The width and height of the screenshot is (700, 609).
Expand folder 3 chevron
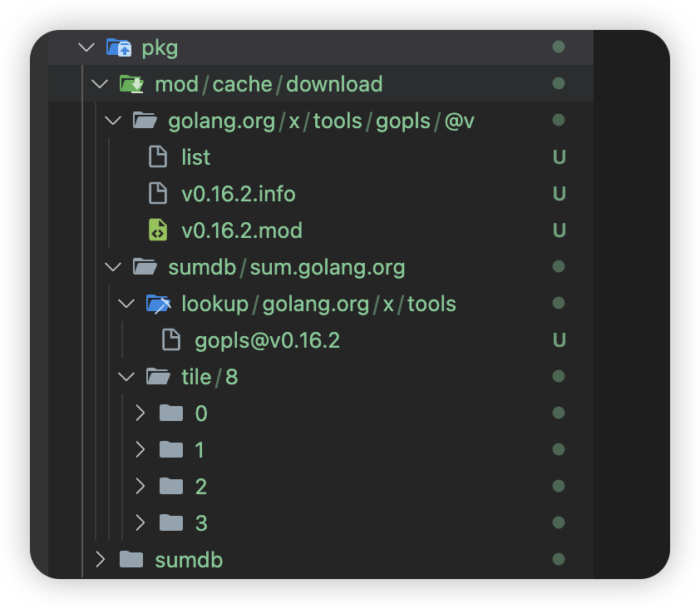pyautogui.click(x=140, y=523)
